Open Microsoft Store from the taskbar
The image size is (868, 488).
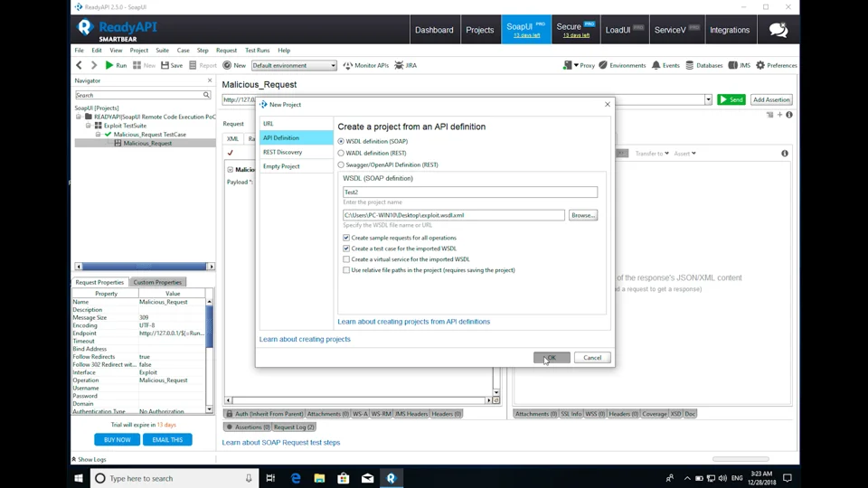[344, 478]
